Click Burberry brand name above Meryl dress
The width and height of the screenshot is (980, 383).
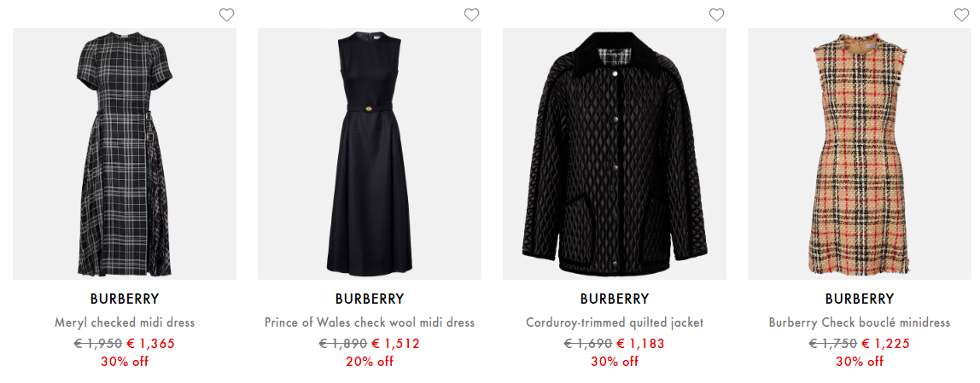tap(125, 299)
